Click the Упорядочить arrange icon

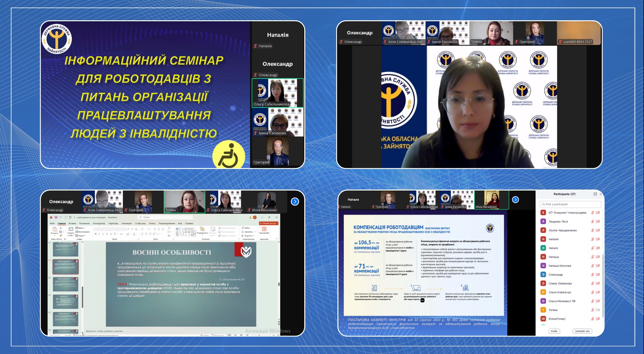point(202,229)
